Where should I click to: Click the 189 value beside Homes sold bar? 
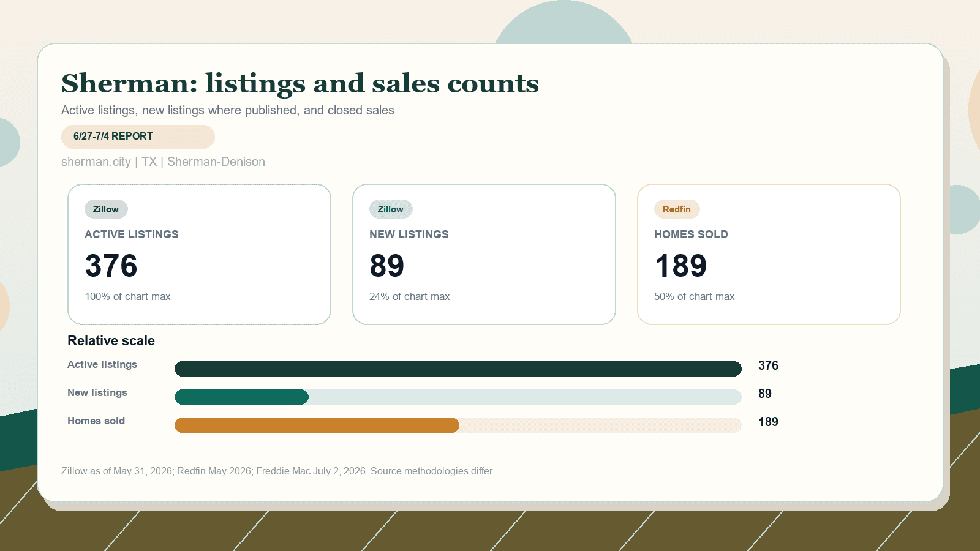click(x=768, y=422)
